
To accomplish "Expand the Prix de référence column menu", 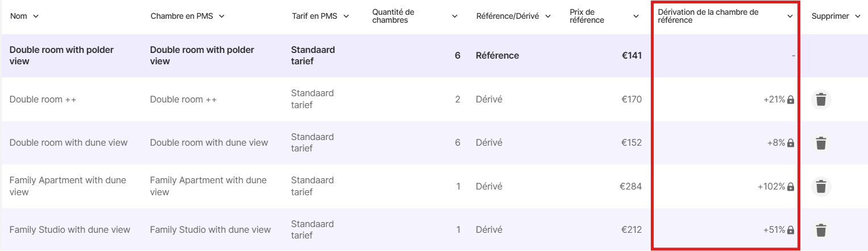I will pyautogui.click(x=636, y=17).
